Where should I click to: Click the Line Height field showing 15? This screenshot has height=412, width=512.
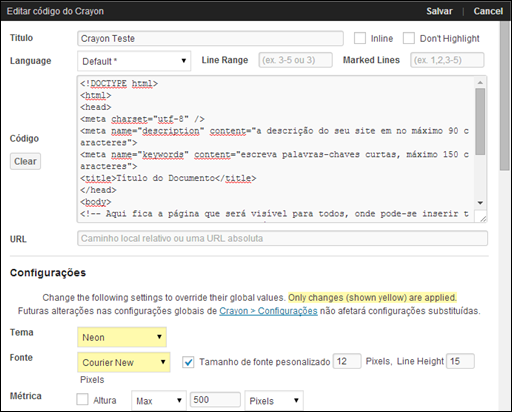[460, 361]
